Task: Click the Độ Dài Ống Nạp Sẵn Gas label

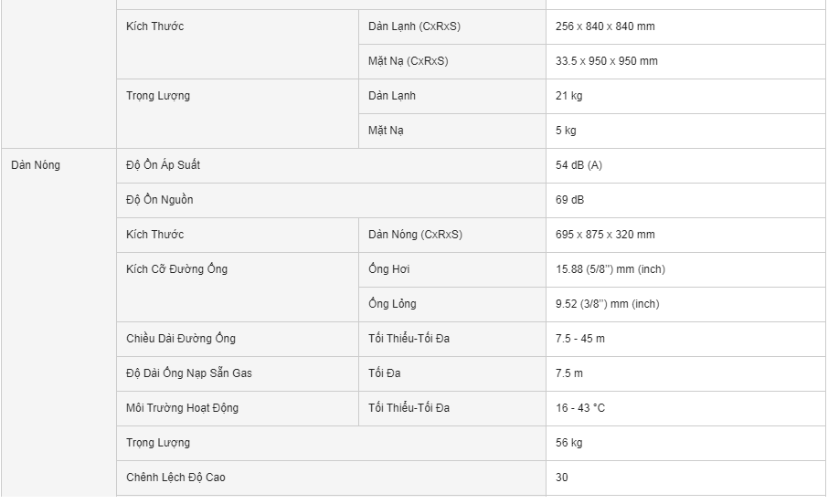Action: pyautogui.click(x=188, y=373)
